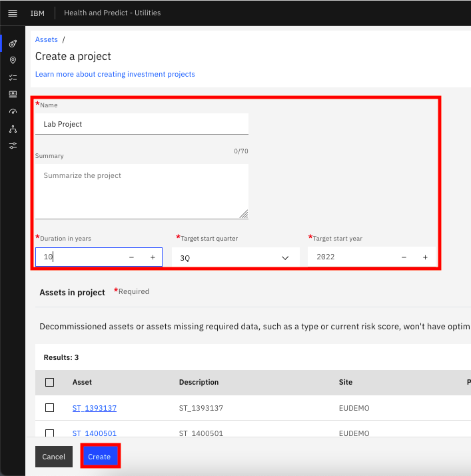Open asset link ST_1400501
471x476 pixels.
point(95,433)
